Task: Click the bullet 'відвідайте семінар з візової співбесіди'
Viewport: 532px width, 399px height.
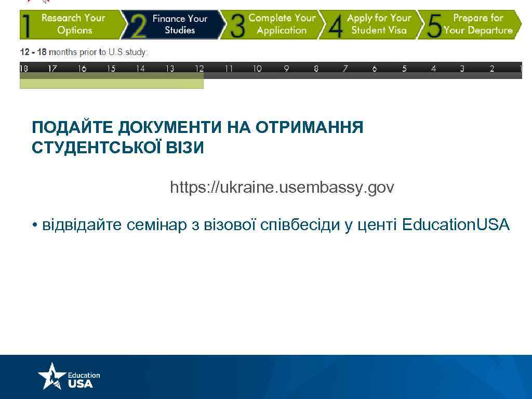Action: (191, 225)
